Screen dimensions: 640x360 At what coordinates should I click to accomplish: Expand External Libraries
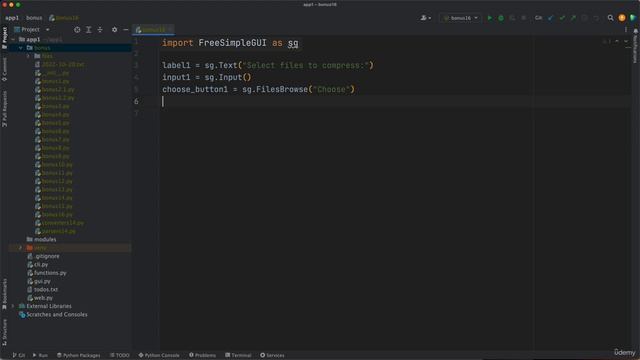coord(13,306)
